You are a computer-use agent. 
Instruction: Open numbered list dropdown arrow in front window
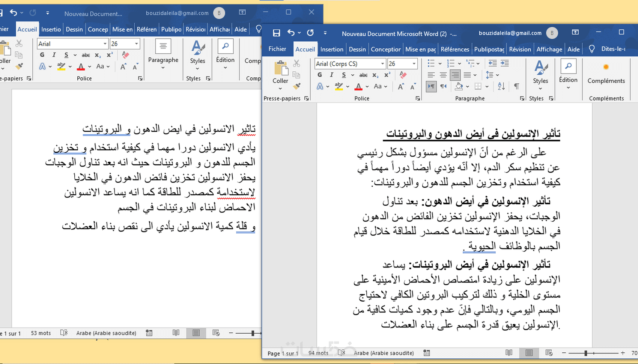pyautogui.click(x=459, y=63)
